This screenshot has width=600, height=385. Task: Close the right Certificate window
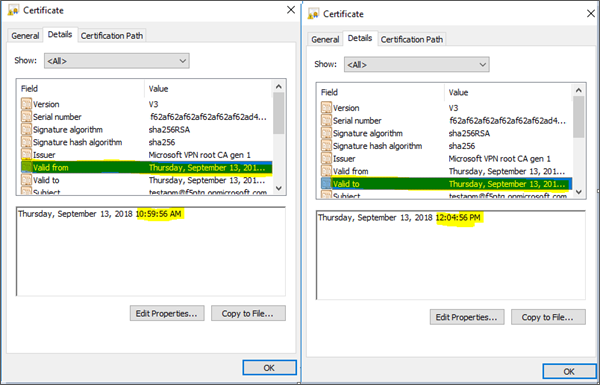(591, 14)
